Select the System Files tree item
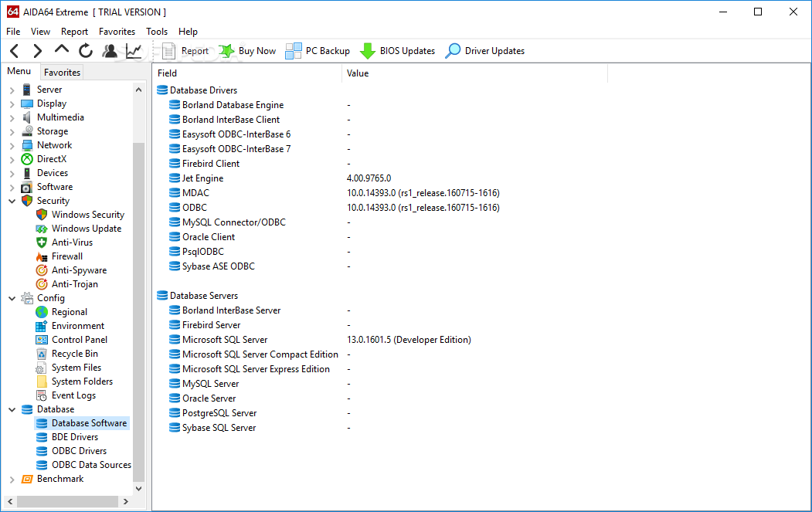 (x=68, y=368)
